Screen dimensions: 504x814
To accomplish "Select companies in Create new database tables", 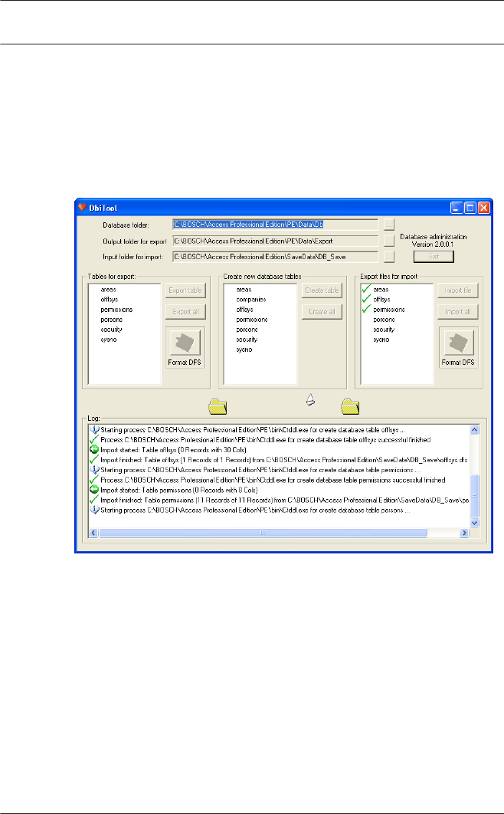I will (x=251, y=300).
